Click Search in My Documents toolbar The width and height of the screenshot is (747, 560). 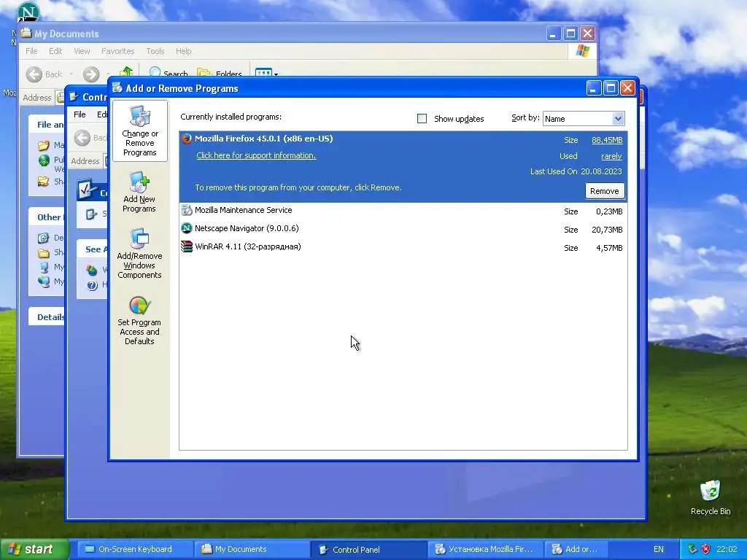pyautogui.click(x=169, y=72)
